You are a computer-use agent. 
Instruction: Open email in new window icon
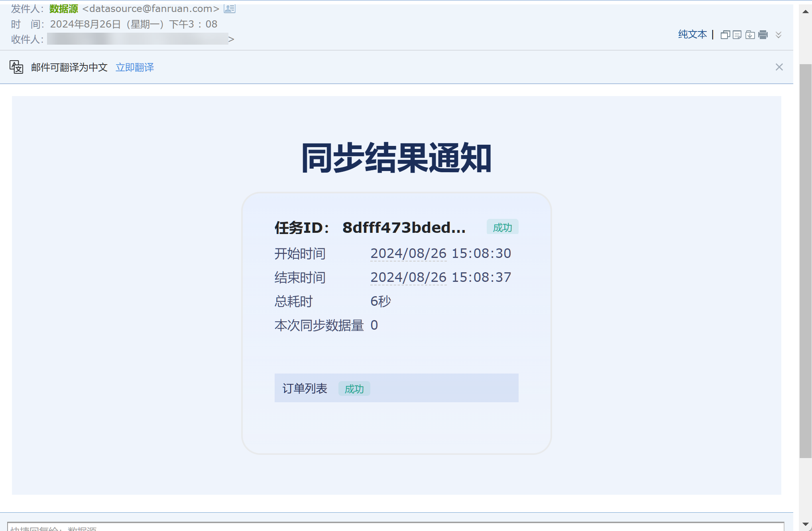pyautogui.click(x=725, y=35)
